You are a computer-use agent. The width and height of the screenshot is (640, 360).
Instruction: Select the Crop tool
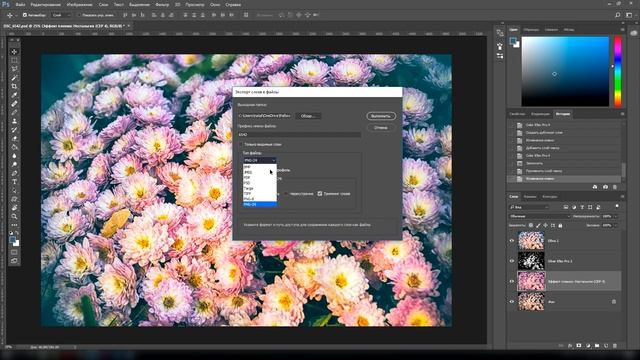point(14,86)
